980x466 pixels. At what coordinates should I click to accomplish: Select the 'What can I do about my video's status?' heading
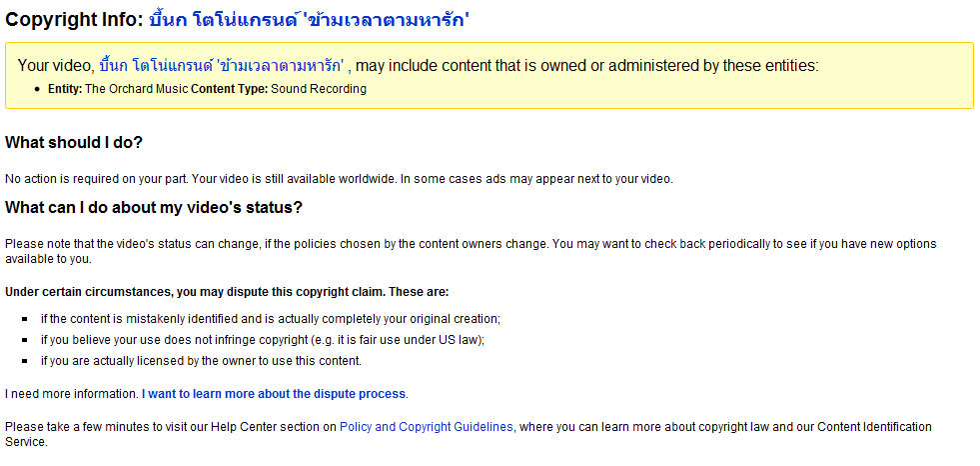pos(154,208)
